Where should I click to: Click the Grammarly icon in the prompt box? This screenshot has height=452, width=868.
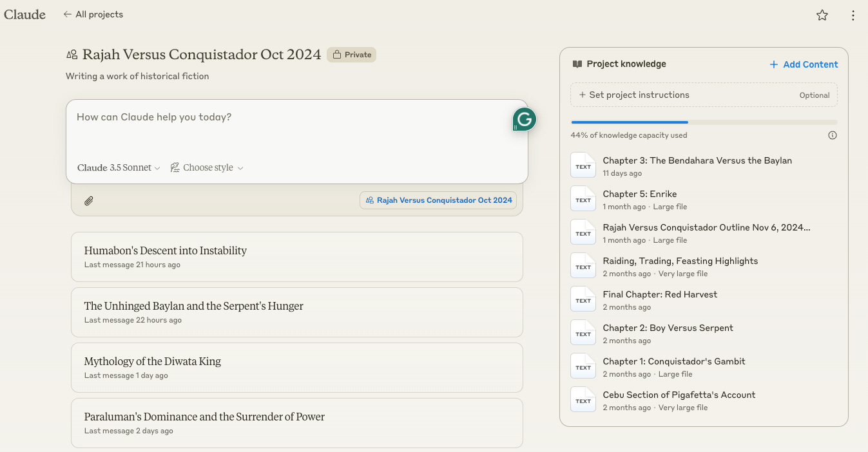pyautogui.click(x=525, y=119)
